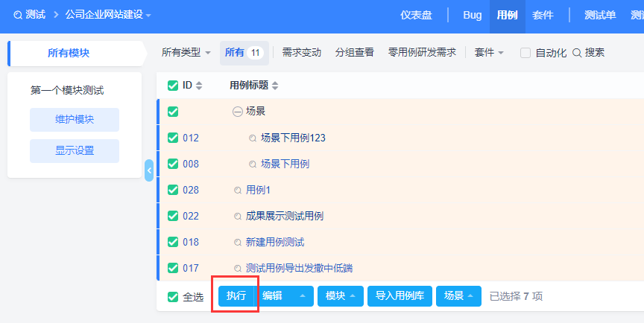644x323 pixels.
Task: Switch to the Bug tab
Action: 473,16
